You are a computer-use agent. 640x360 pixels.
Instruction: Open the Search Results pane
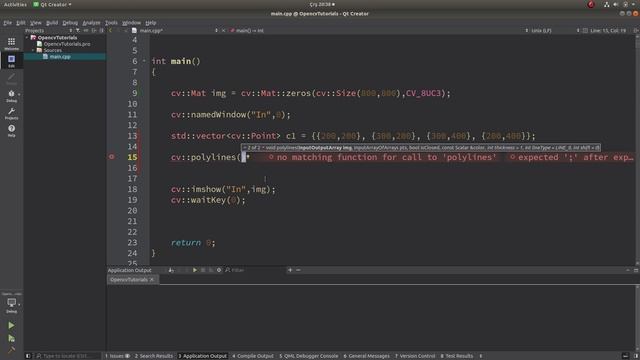tap(154, 356)
